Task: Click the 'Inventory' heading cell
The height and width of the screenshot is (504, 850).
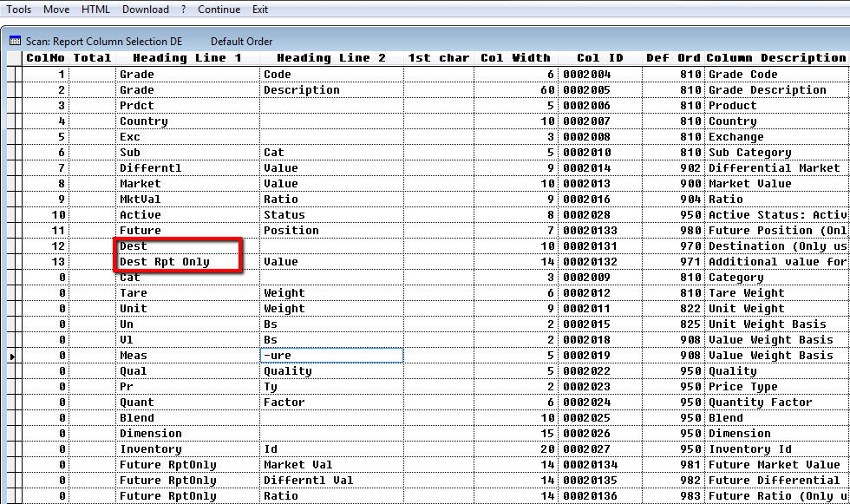Action: tap(187, 449)
